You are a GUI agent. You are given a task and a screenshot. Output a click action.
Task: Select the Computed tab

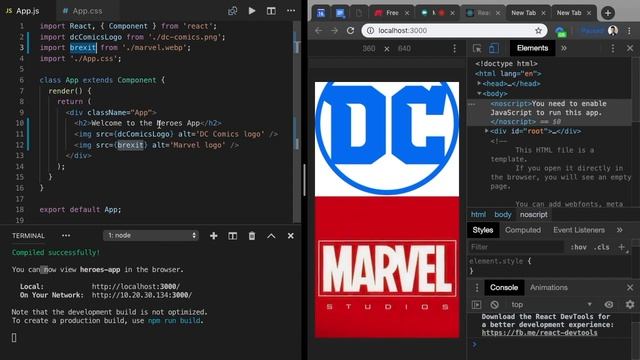pyautogui.click(x=523, y=230)
